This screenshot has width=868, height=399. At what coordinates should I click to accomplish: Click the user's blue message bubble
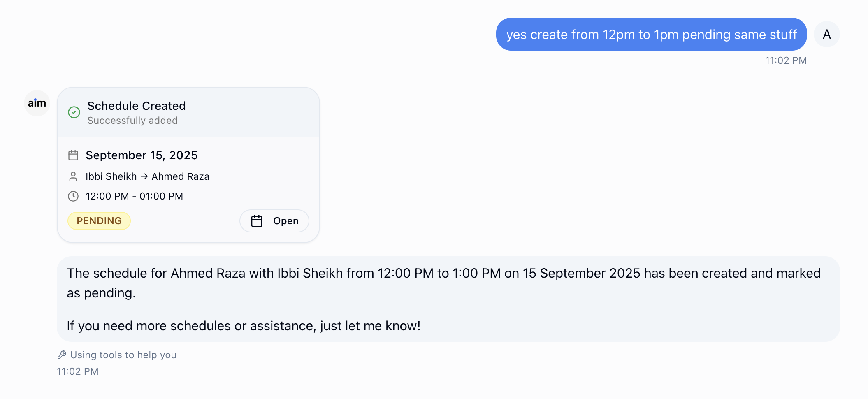pyautogui.click(x=651, y=35)
